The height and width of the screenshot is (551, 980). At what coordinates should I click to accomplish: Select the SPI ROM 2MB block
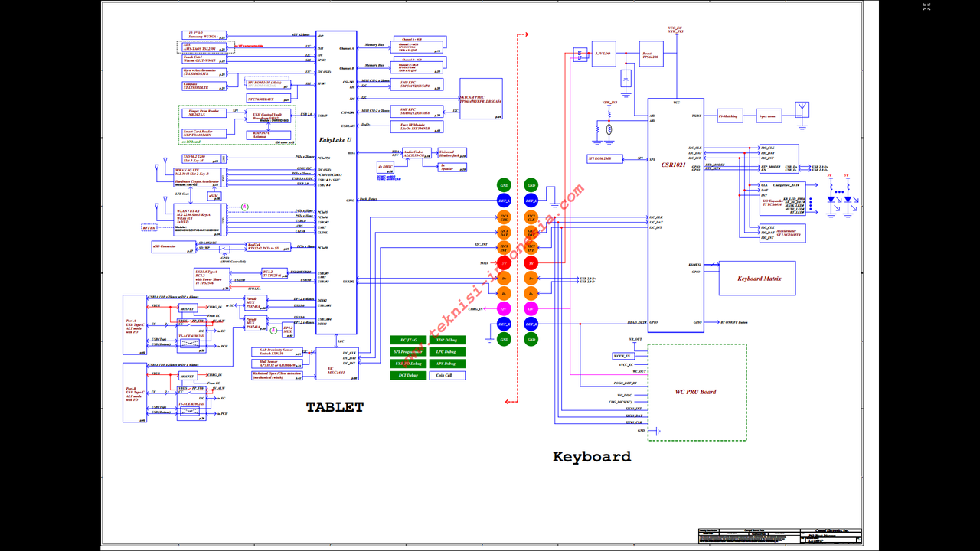pos(604,158)
